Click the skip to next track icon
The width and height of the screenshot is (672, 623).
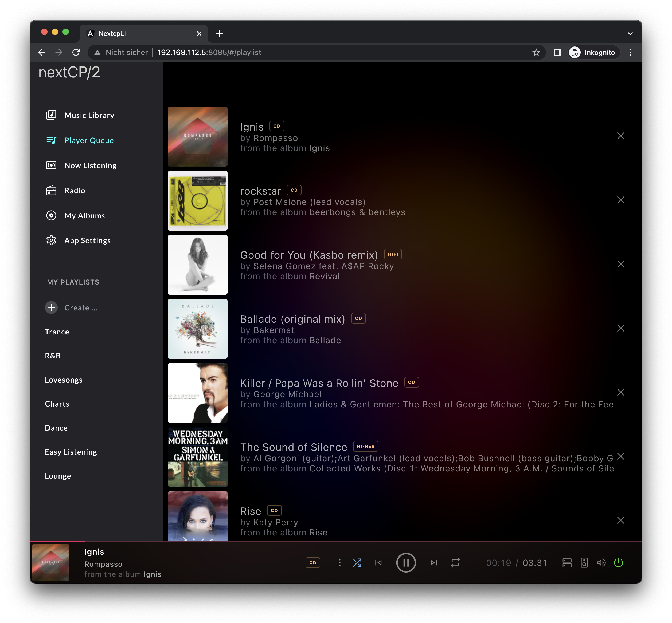[x=433, y=563]
